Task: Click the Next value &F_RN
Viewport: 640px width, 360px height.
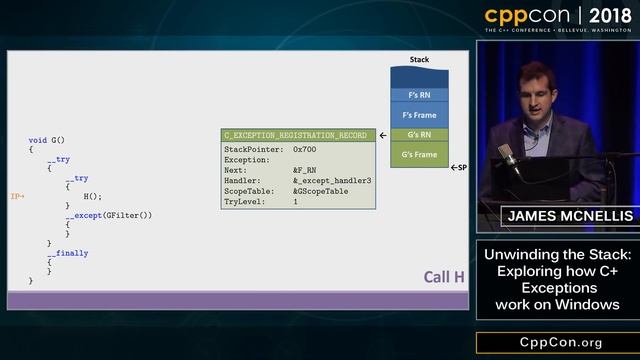Action: point(304,170)
